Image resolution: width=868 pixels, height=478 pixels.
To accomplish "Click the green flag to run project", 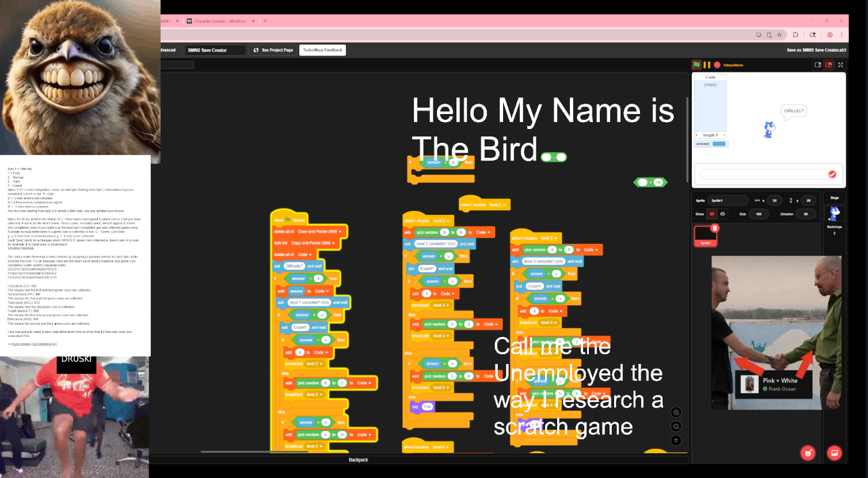I will pyautogui.click(x=696, y=65).
